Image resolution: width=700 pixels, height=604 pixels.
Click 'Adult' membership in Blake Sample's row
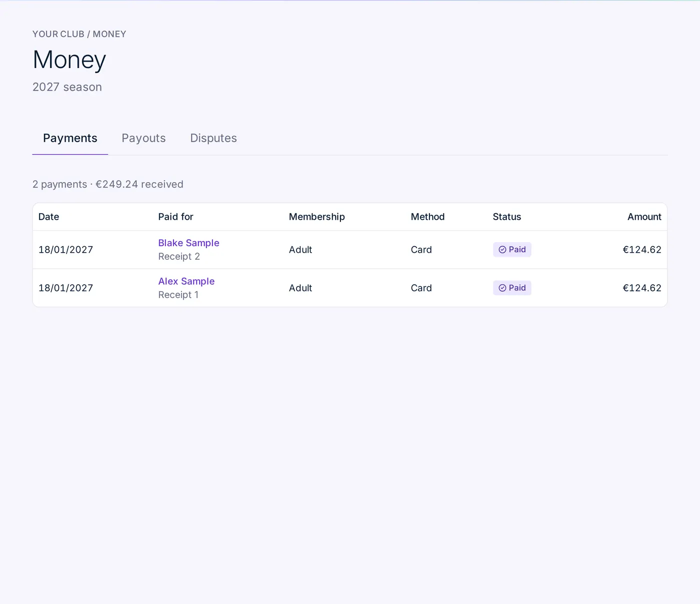(x=300, y=250)
